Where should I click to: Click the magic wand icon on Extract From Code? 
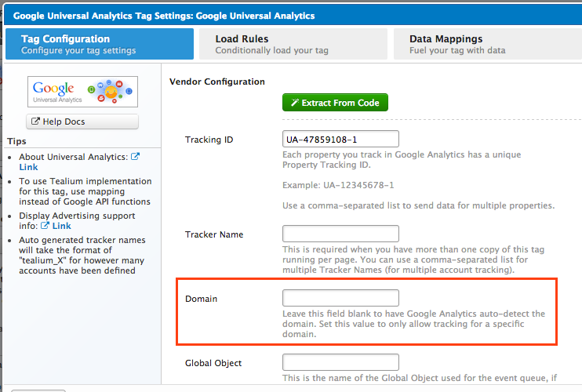click(294, 103)
